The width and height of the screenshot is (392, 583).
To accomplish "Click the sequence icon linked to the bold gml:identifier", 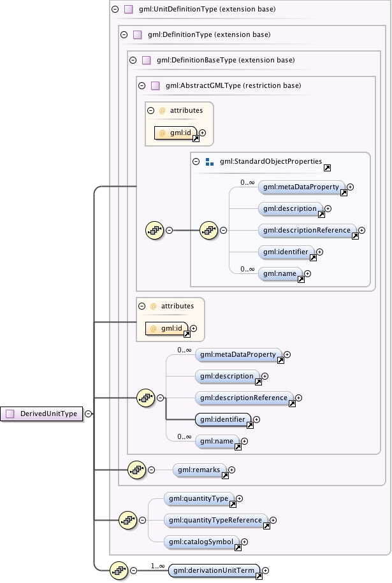I will pos(145,398).
